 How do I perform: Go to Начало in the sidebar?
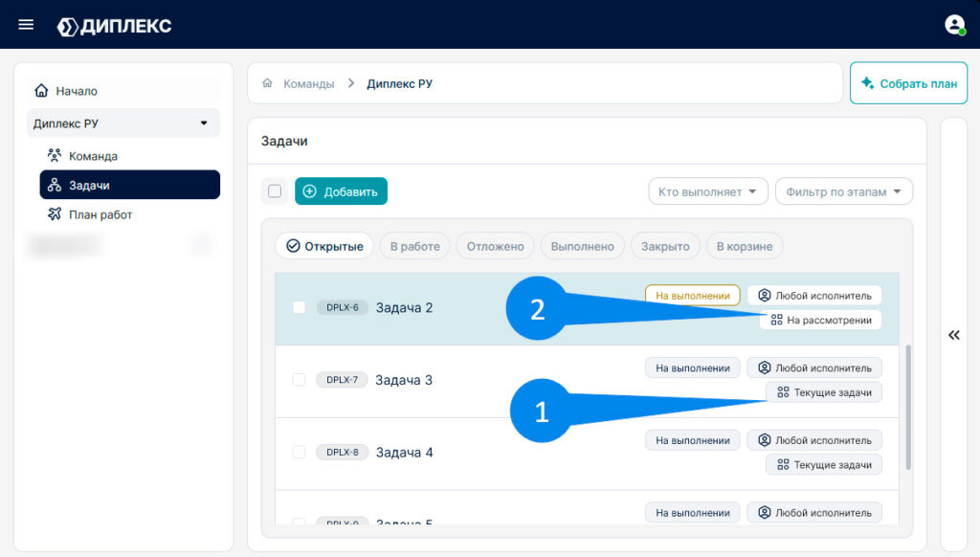123,91
